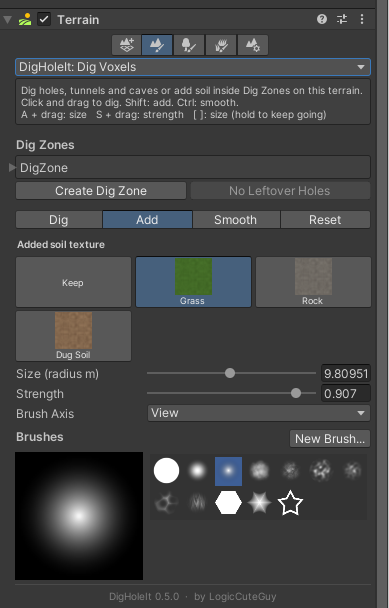Select the six-pointed soft star brush

pos(259,503)
